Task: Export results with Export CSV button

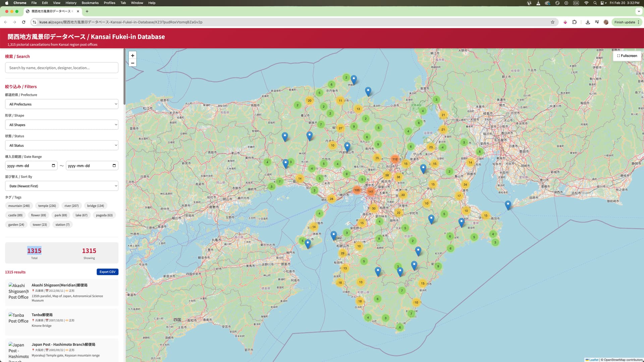Action: click(107, 272)
